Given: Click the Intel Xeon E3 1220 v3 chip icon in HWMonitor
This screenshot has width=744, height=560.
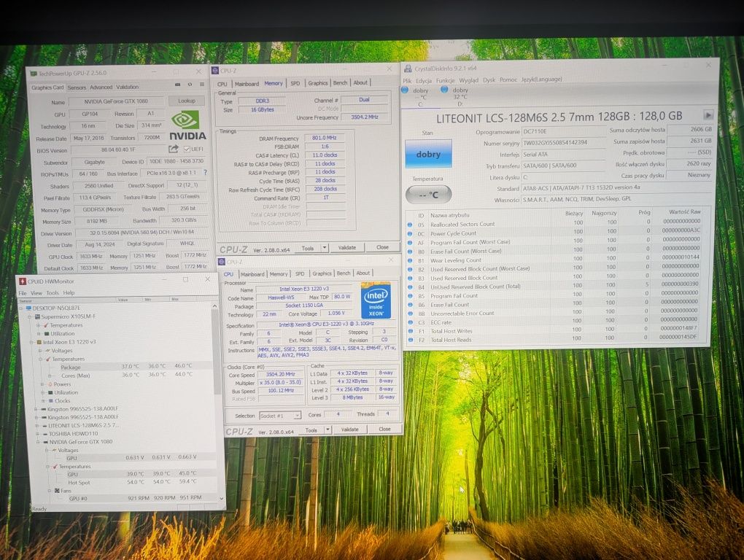Looking at the screenshot, I should point(39,342).
